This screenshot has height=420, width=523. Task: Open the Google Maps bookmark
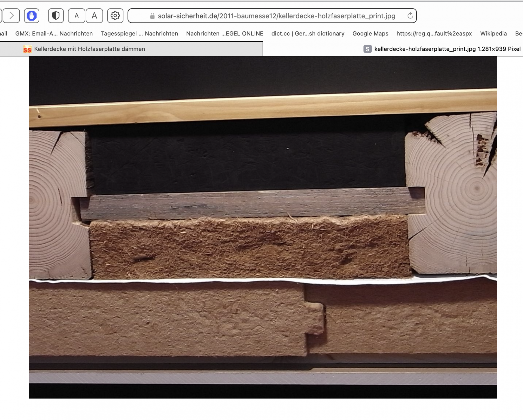(x=370, y=33)
